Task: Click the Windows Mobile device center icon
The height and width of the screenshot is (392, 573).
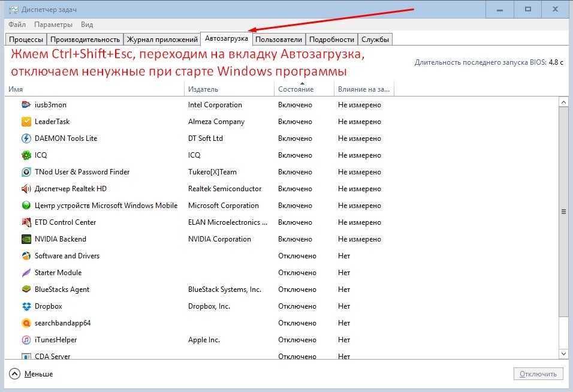Action: [x=26, y=206]
